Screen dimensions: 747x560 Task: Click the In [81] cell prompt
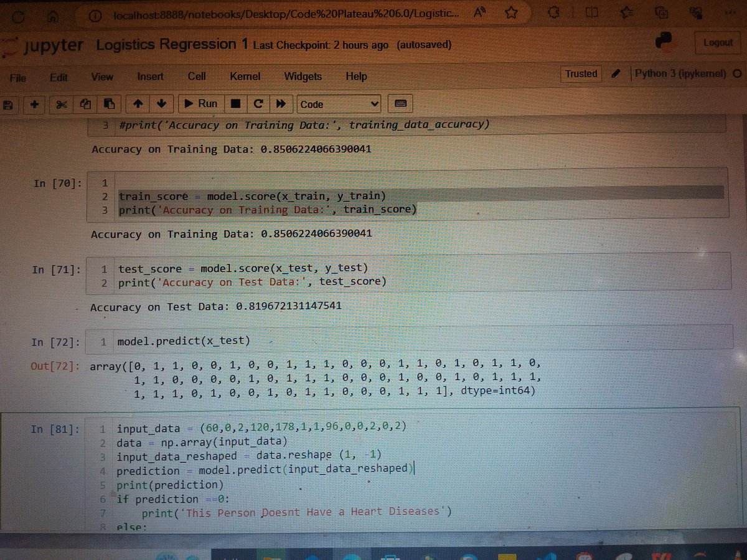pos(55,429)
